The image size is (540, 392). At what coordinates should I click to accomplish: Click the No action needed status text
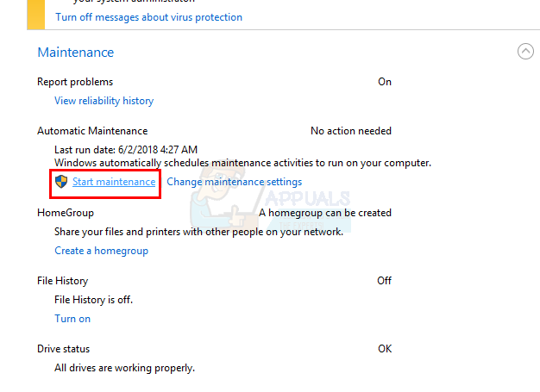point(350,131)
